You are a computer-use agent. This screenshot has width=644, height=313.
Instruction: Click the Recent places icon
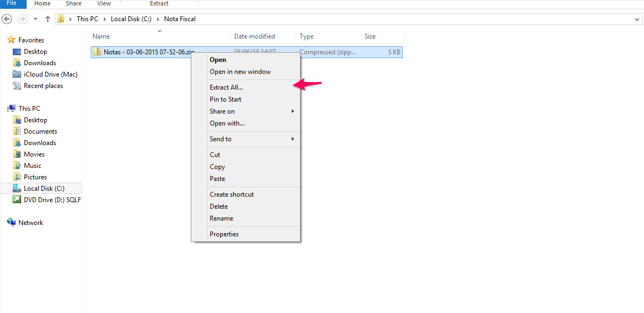pos(17,86)
